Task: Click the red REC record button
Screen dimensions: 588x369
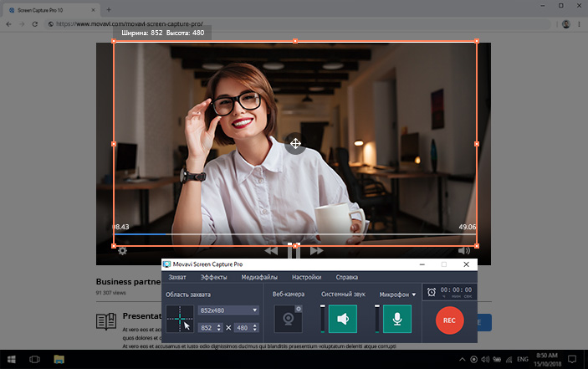Action: [449, 320]
